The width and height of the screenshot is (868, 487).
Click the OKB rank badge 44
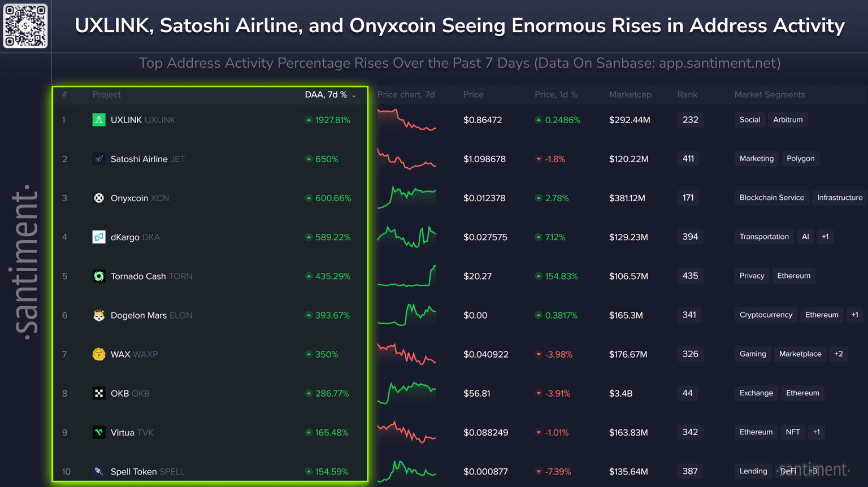pos(688,393)
